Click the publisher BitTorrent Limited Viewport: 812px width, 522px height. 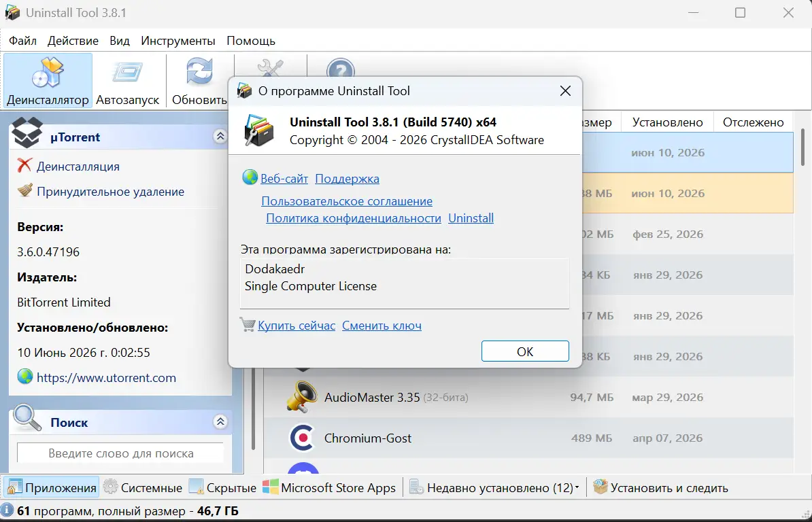pyautogui.click(x=64, y=302)
